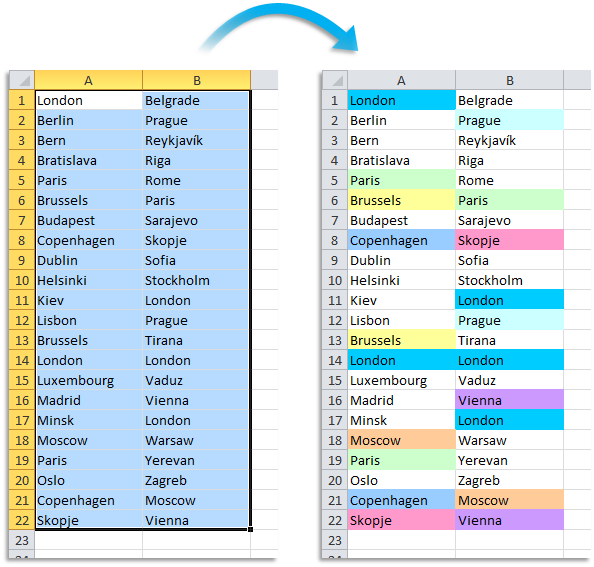
Task: Select column B header in left sheet
Action: (197, 80)
